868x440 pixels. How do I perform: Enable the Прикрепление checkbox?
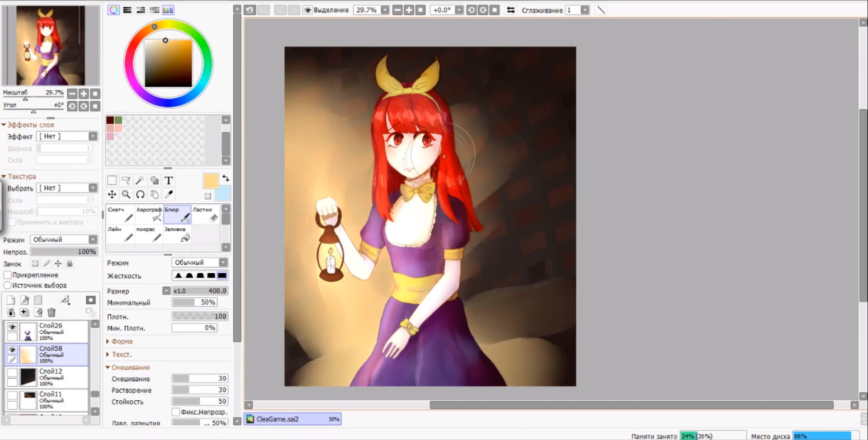point(8,275)
